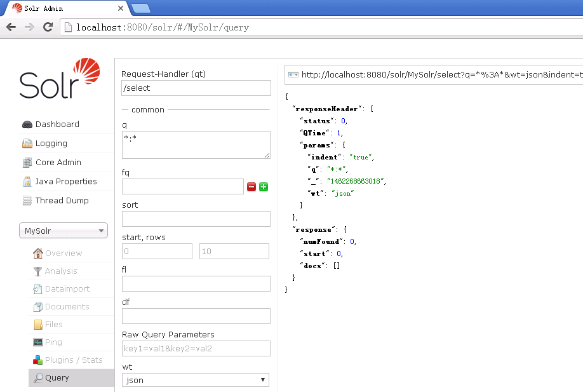
Task: Click the Ping monitor icon
Action: 38,342
